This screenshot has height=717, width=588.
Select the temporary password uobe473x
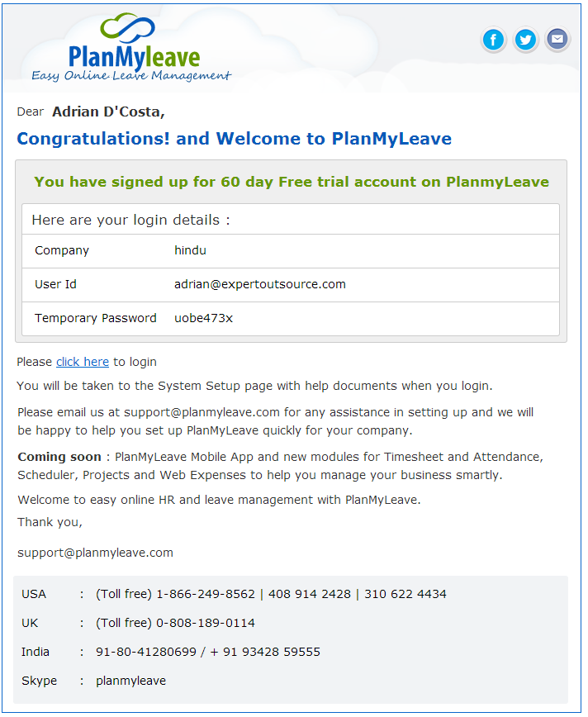tap(203, 318)
